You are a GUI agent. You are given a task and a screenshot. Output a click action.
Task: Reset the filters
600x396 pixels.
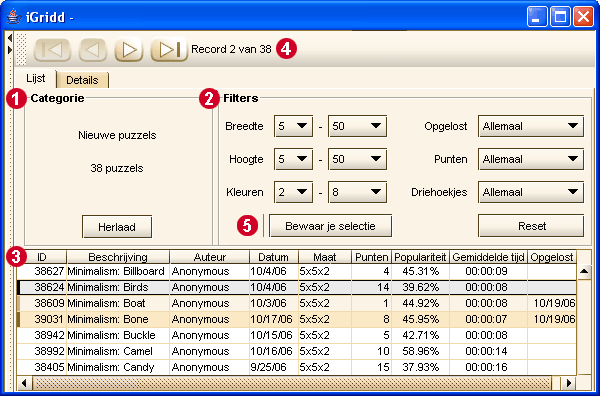(x=531, y=226)
